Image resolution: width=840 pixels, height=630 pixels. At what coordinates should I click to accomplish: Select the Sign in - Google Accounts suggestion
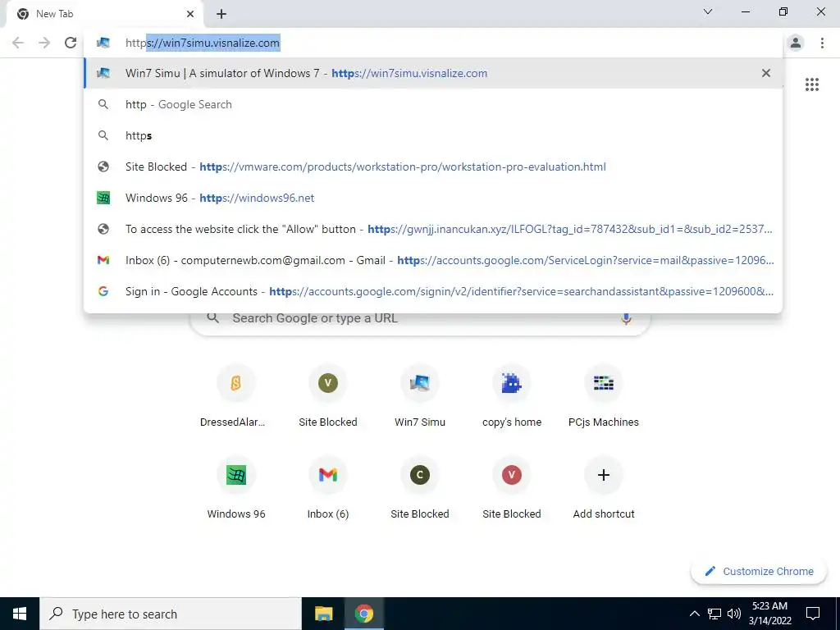click(433, 291)
